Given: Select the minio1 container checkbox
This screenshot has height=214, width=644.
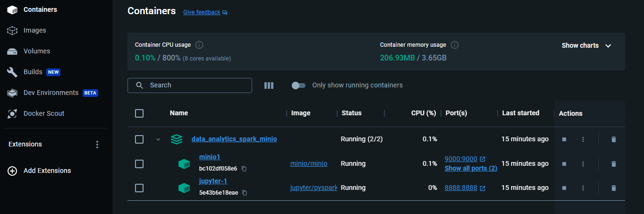Looking at the screenshot, I should click(139, 164).
